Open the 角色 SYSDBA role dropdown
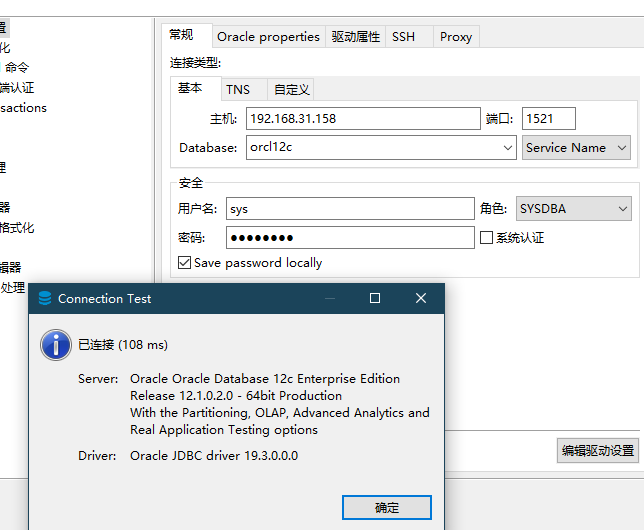Image resolution: width=644 pixels, height=530 pixels. [x=574, y=209]
